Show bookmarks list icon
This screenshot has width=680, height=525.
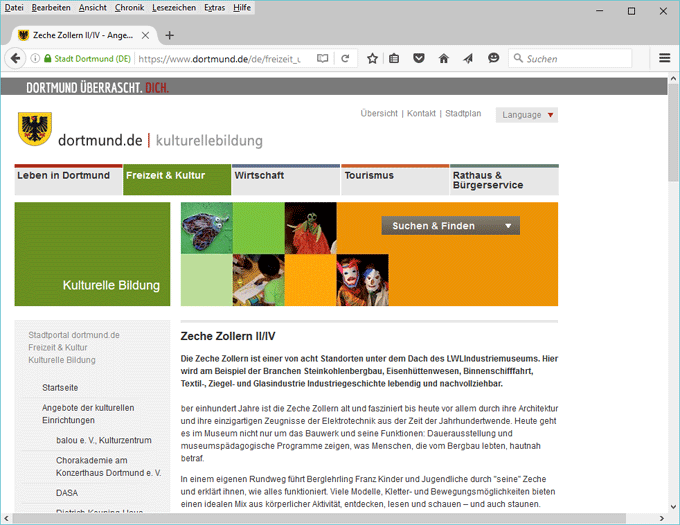[394, 58]
